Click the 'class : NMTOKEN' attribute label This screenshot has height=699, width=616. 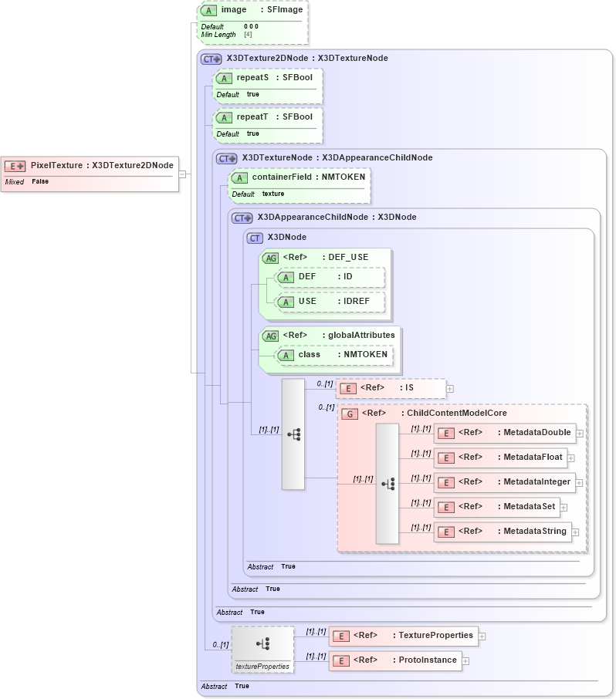(x=343, y=354)
